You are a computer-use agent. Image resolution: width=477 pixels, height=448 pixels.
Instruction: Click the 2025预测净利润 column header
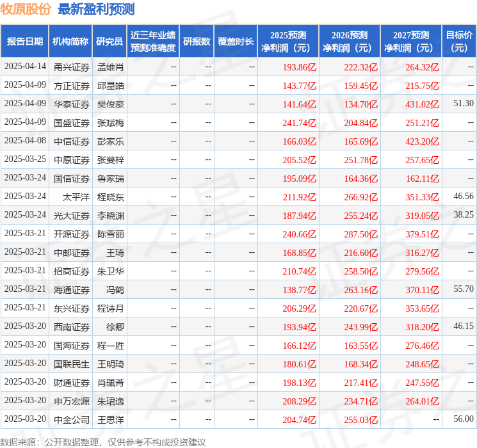(x=288, y=41)
